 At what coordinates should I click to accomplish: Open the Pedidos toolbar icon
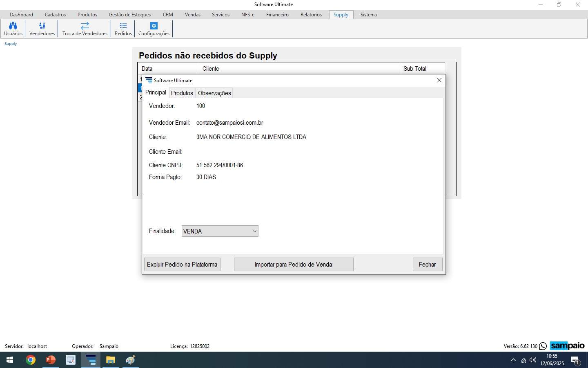(123, 29)
